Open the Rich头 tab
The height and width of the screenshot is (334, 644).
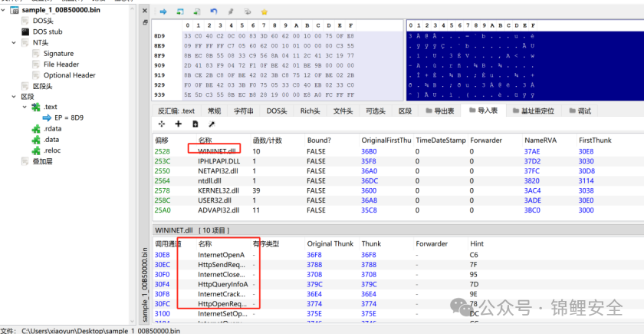pos(310,111)
